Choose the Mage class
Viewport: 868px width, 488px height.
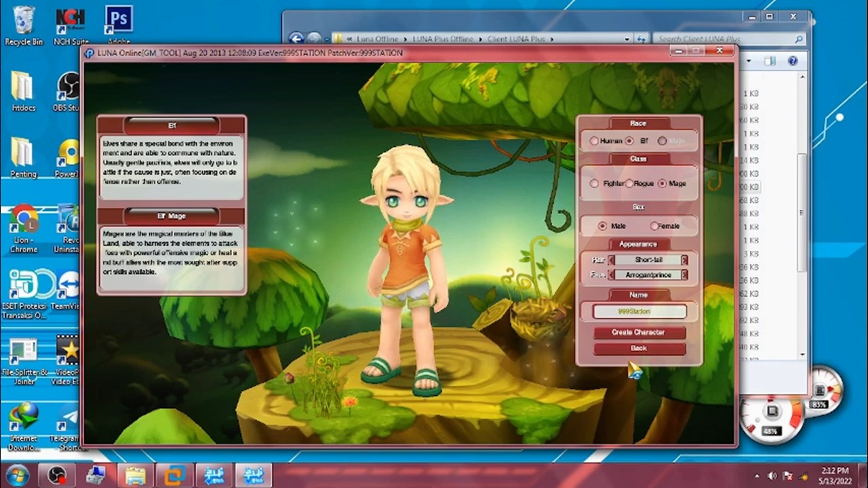(663, 183)
